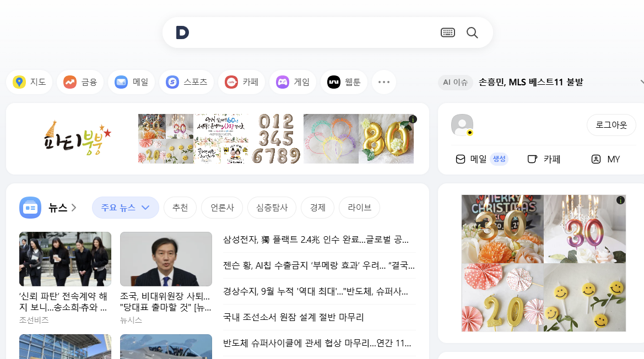Open MY in the account panel
The width and height of the screenshot is (644, 359).
point(605,159)
